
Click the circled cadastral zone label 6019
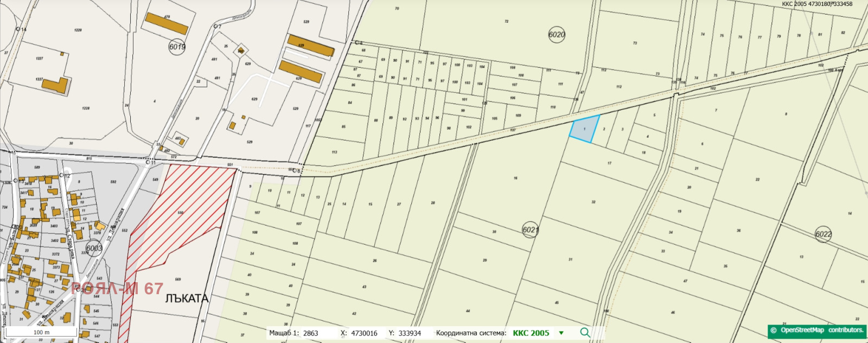(177, 47)
